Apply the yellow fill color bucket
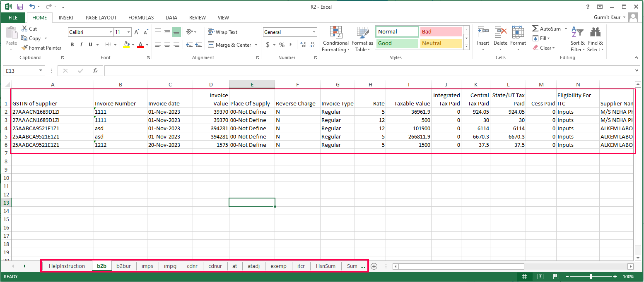The width and height of the screenshot is (644, 282). tap(127, 45)
